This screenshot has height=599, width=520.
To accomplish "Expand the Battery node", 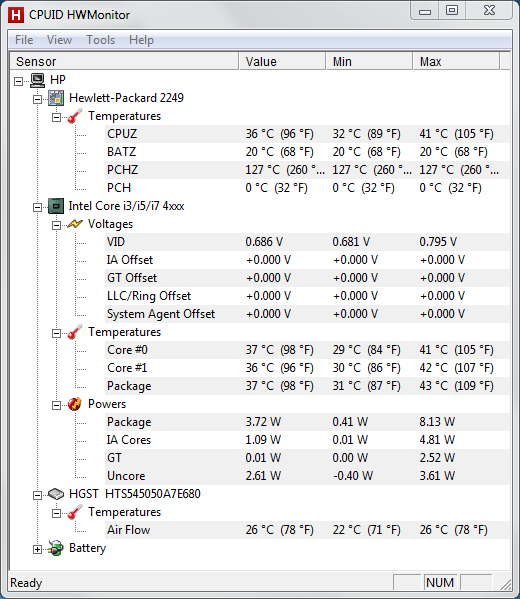I will point(37,549).
